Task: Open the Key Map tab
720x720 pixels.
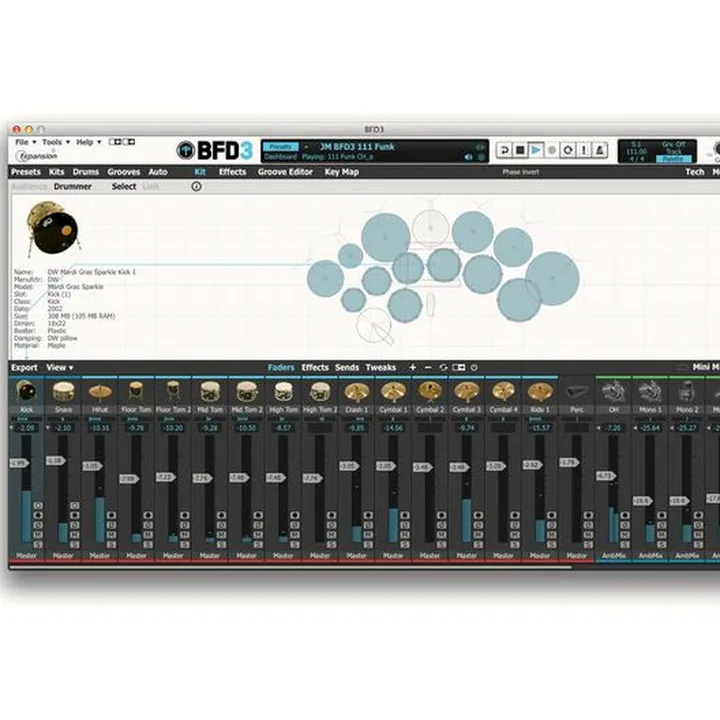Action: 342,172
